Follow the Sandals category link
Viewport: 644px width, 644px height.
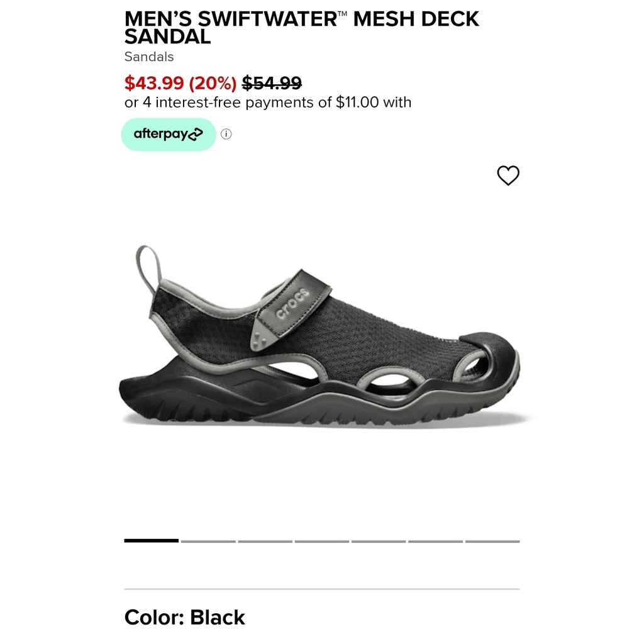pyautogui.click(x=149, y=57)
